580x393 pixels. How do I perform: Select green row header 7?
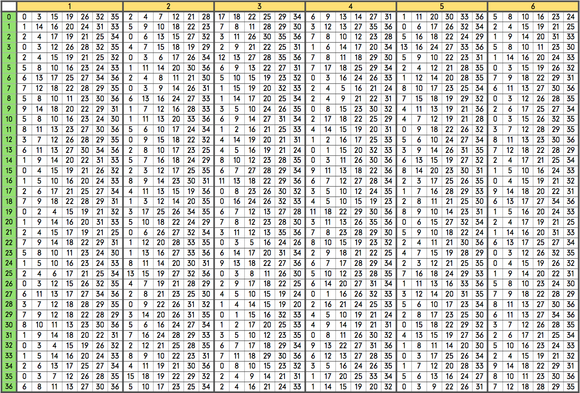click(9, 88)
